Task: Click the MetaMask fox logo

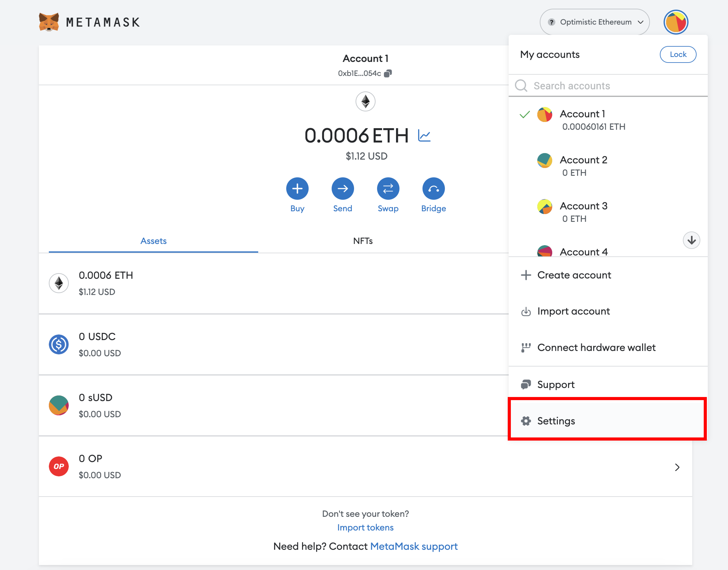Action: (x=49, y=22)
